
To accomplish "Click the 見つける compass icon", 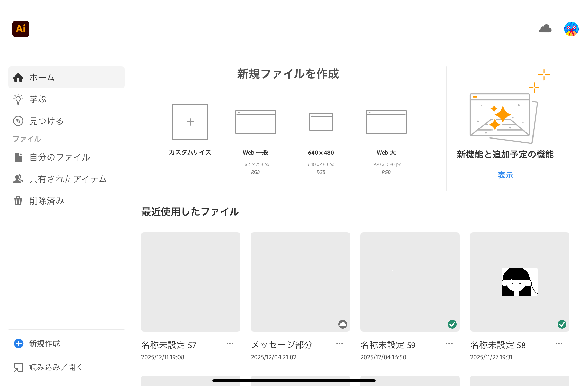I will point(18,121).
